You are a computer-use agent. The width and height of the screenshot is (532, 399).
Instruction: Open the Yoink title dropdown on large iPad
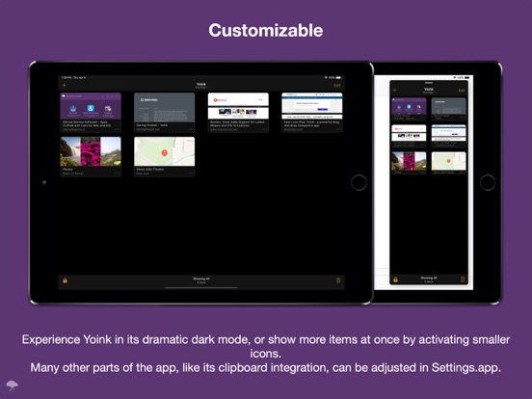coord(201,85)
